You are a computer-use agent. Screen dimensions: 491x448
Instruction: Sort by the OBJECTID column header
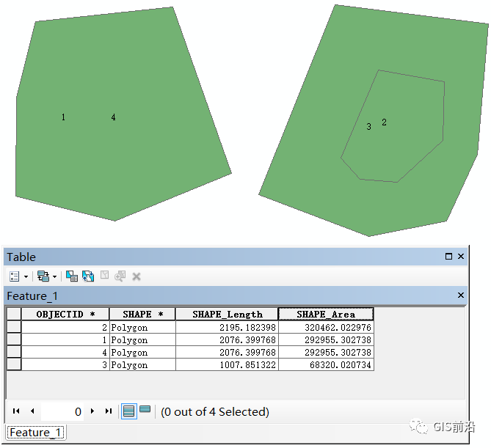tap(65, 314)
